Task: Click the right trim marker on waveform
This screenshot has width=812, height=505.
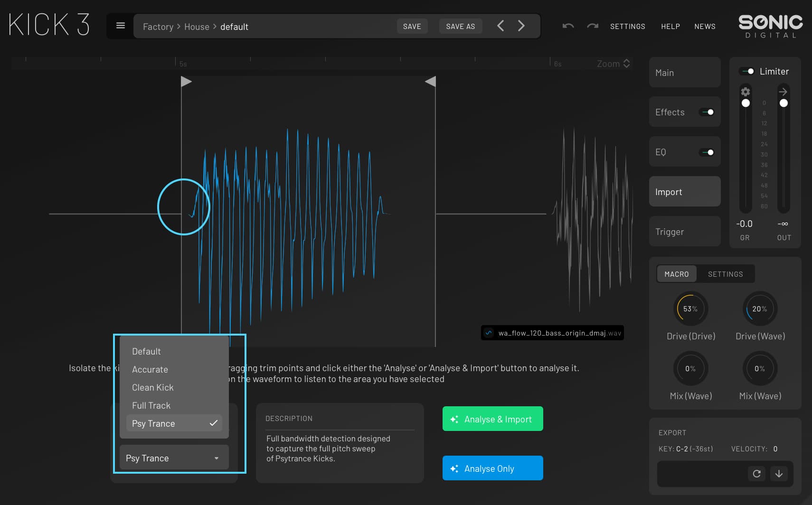Action: (431, 82)
